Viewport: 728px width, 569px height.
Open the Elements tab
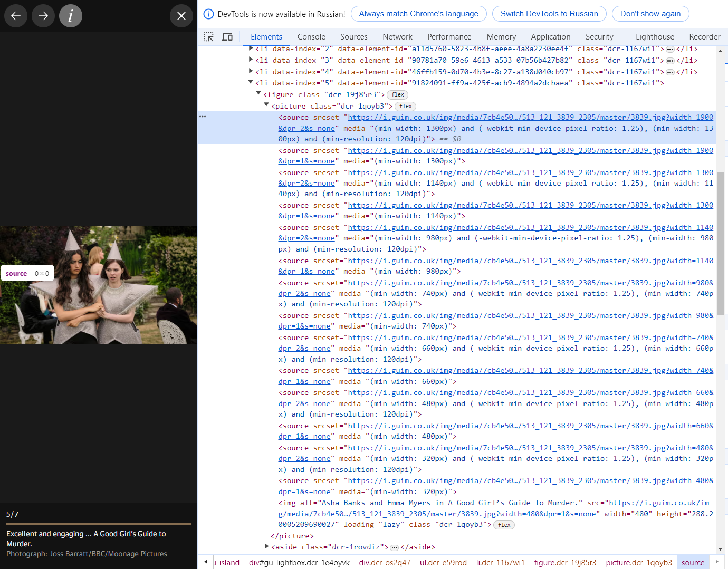coord(266,37)
